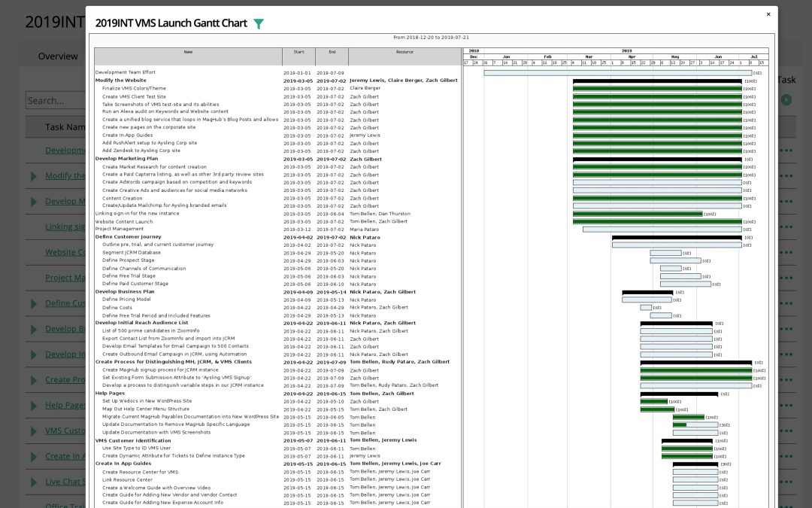Open the three-dot menu for the 'Live Chat S' row in background
The width and height of the screenshot is (812, 508).
tap(786, 482)
